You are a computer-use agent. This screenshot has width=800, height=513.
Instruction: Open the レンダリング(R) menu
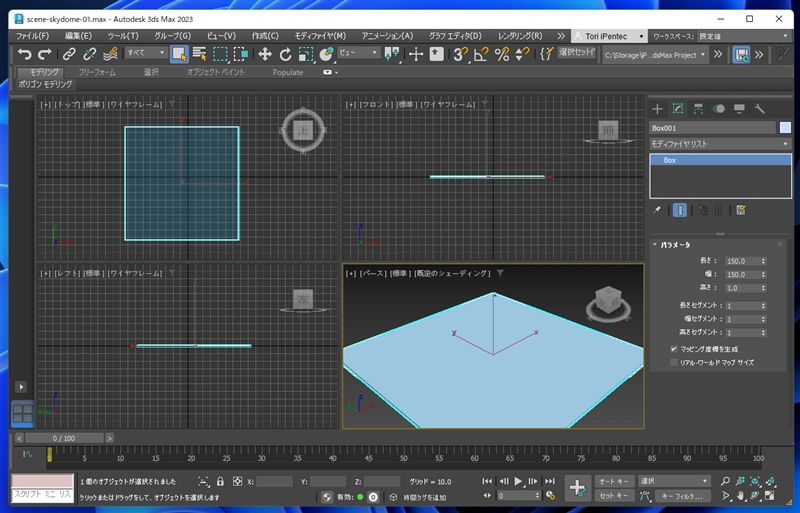tap(520, 36)
